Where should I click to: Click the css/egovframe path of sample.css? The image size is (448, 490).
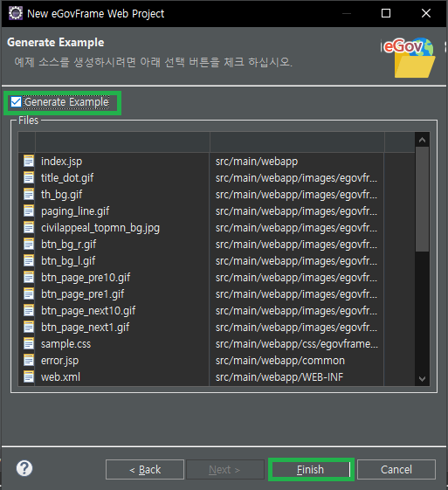coord(297,344)
